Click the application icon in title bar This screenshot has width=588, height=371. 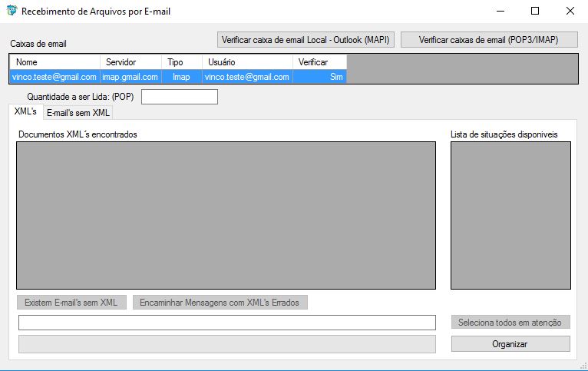pyautogui.click(x=12, y=11)
